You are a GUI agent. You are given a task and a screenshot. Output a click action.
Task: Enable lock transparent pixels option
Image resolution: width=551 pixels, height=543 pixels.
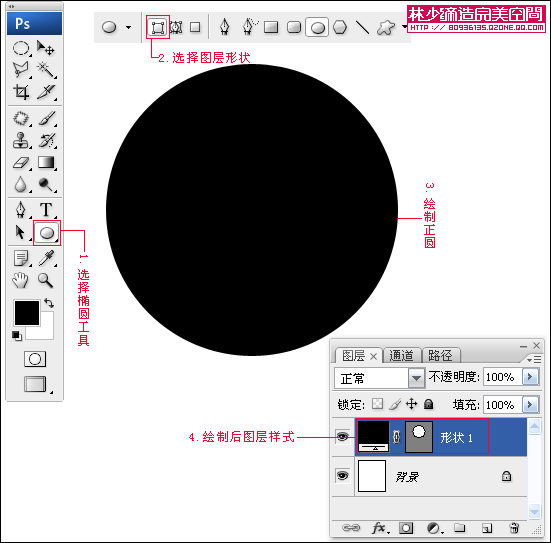[x=377, y=404]
